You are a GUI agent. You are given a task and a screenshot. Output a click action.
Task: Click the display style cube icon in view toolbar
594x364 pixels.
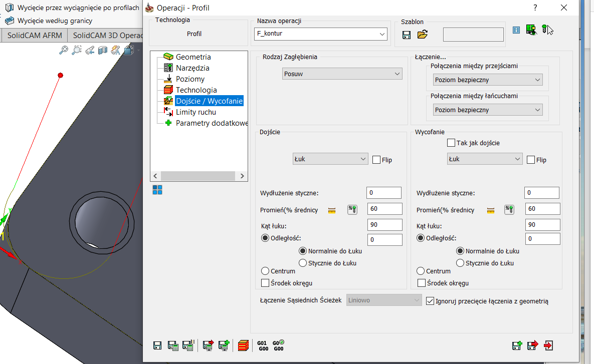[129, 50]
